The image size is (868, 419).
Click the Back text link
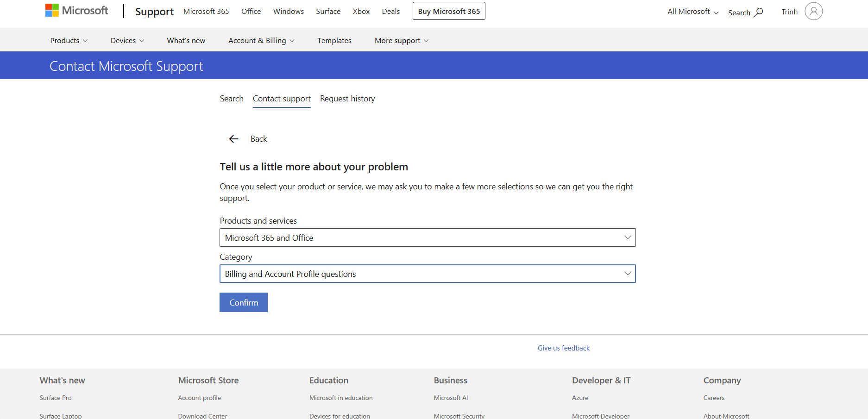pyautogui.click(x=259, y=139)
